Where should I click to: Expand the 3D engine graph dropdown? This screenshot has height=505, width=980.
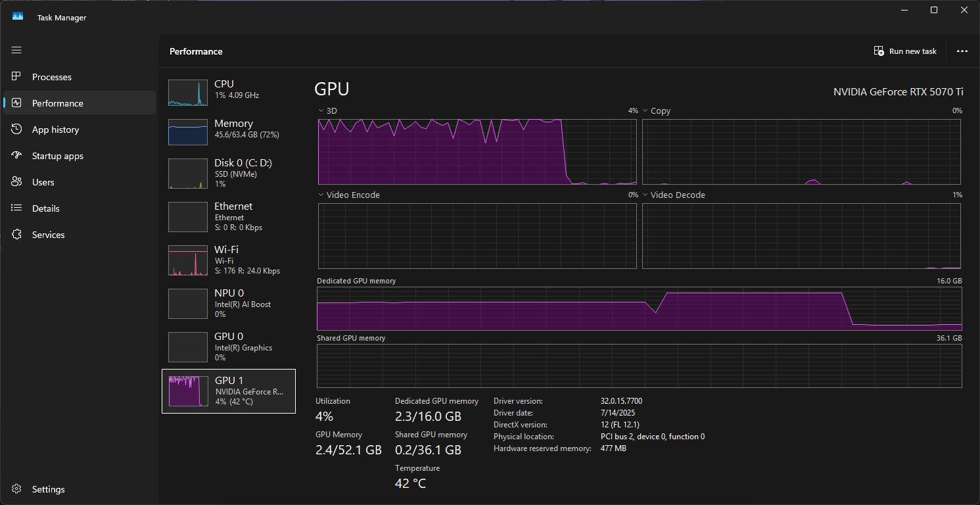click(x=321, y=111)
